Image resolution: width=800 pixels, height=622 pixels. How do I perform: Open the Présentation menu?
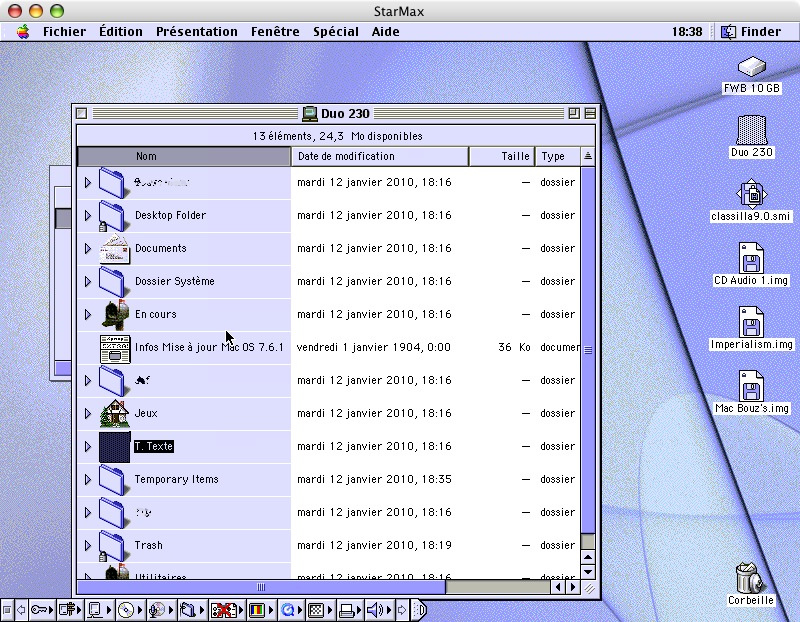[196, 32]
